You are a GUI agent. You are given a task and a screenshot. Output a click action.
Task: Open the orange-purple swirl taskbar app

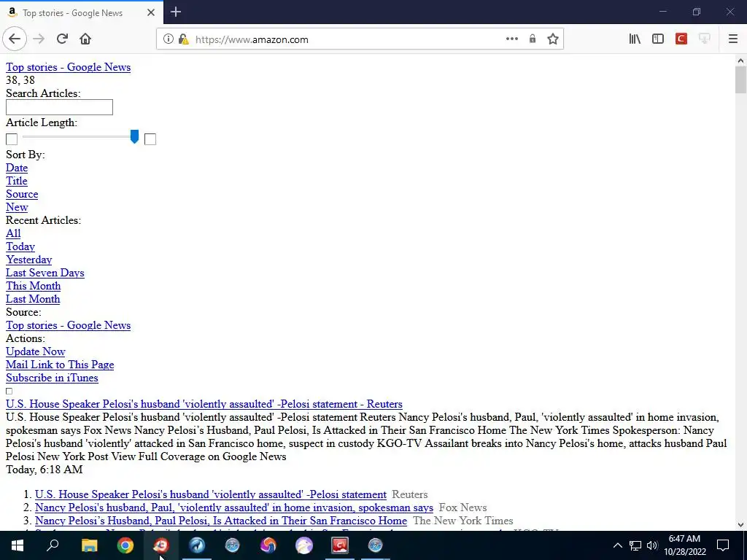point(268,545)
